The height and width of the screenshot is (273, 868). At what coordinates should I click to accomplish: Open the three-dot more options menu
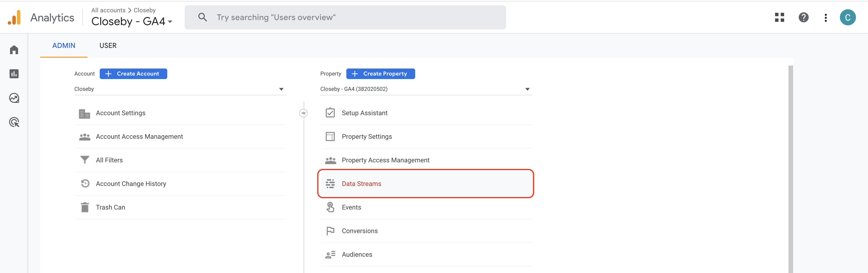pyautogui.click(x=826, y=18)
